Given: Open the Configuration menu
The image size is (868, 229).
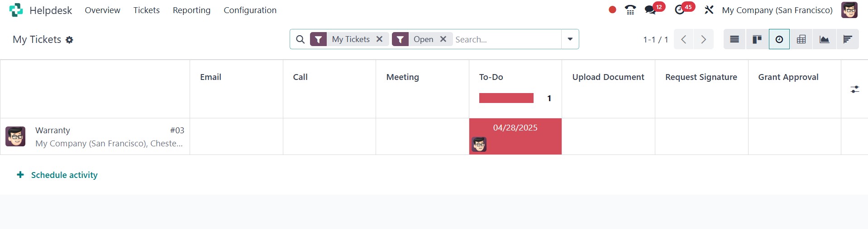Looking at the screenshot, I should (x=250, y=10).
